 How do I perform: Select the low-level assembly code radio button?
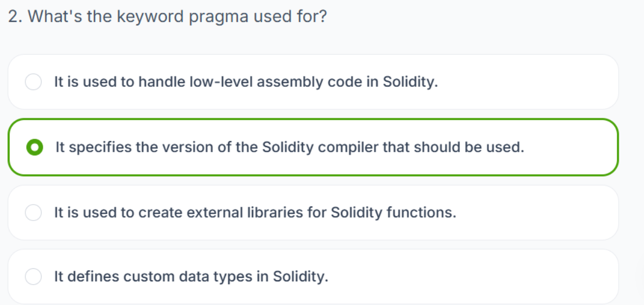[x=33, y=82]
